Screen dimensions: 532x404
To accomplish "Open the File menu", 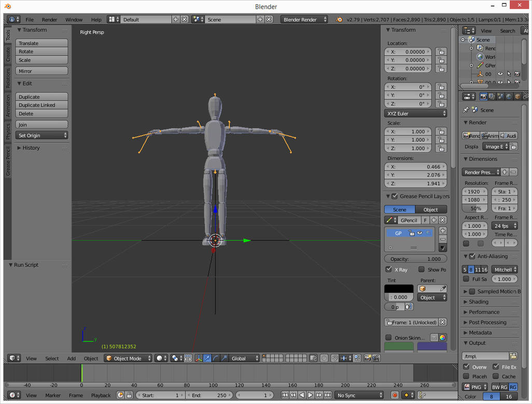I will [x=30, y=20].
